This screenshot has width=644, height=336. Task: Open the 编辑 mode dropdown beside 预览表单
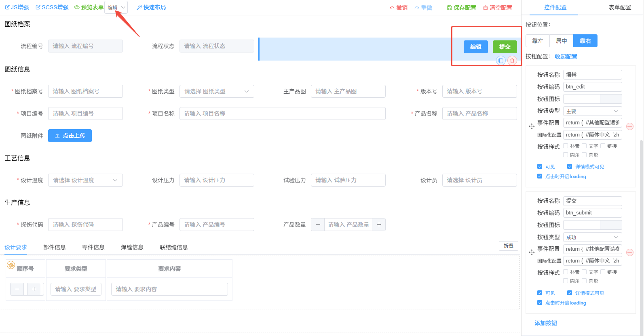[x=116, y=7]
